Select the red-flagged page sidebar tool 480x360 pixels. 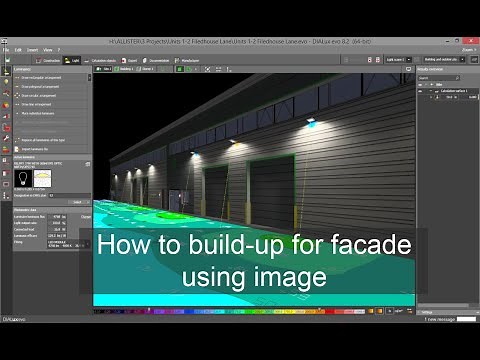[5, 173]
